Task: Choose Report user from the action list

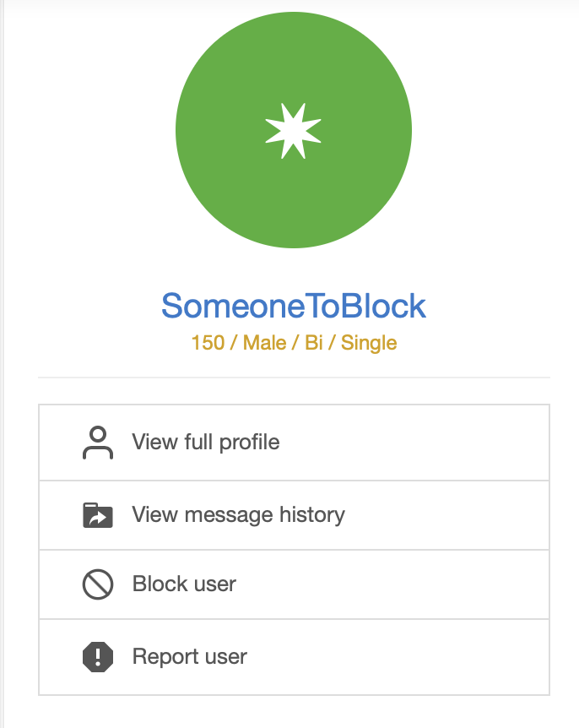Action: point(189,657)
